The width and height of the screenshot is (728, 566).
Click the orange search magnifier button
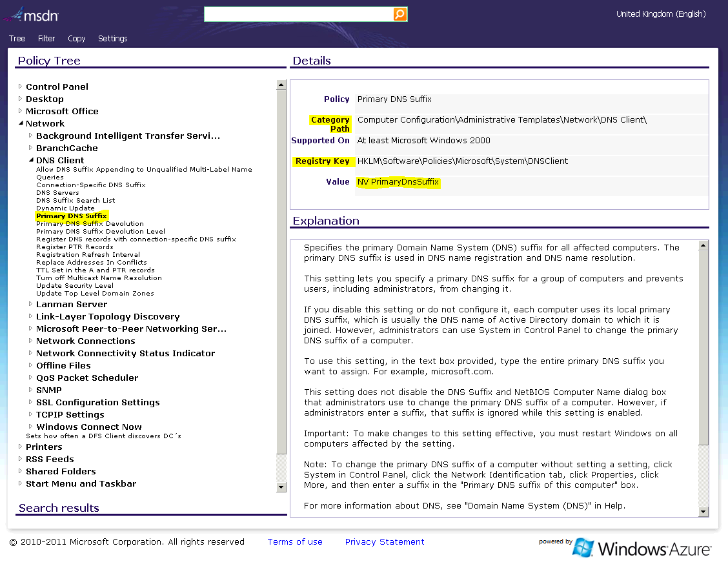(399, 14)
